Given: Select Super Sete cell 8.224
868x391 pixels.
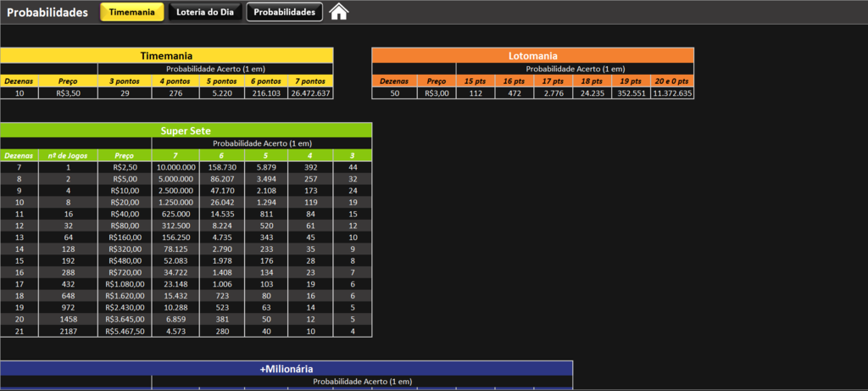Looking at the screenshot, I should [222, 226].
